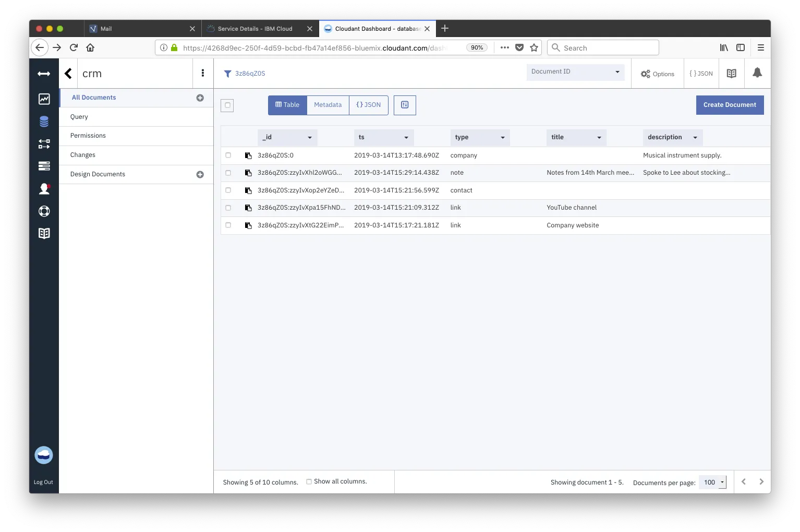Open the Account user icon in sidebar

44,189
